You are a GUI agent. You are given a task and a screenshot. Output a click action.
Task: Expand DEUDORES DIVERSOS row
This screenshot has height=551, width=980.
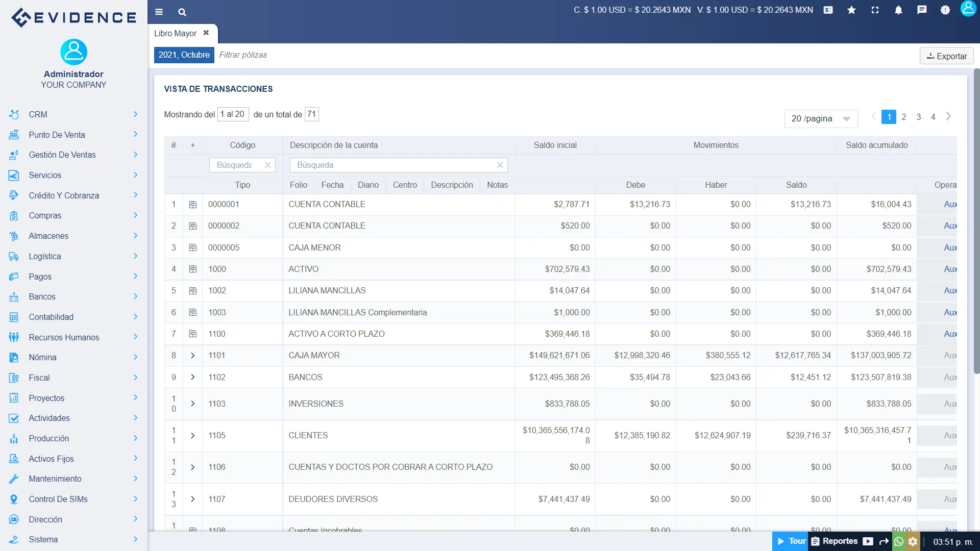[193, 499]
